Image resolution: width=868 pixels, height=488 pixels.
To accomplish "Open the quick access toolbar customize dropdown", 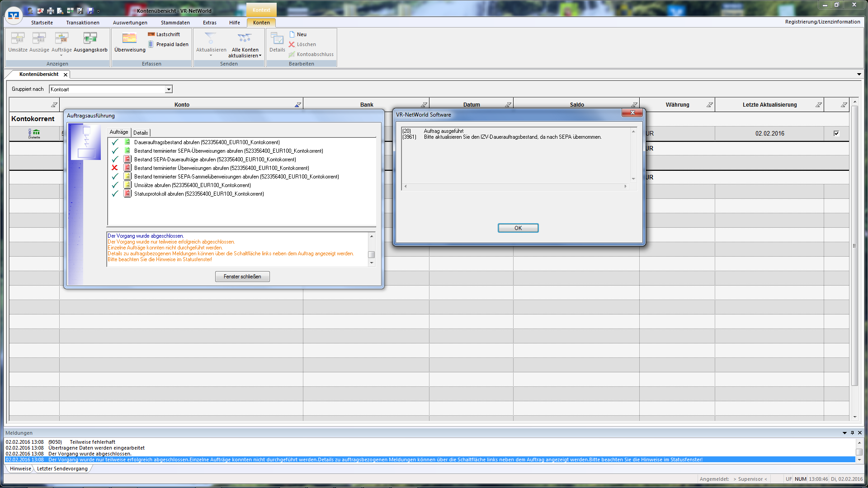I will (x=98, y=11).
